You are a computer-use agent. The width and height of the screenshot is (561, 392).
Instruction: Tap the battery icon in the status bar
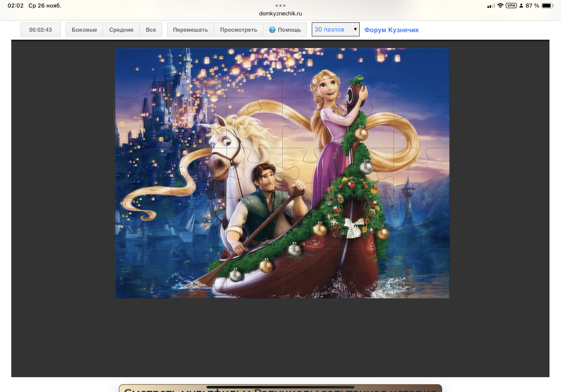click(547, 6)
